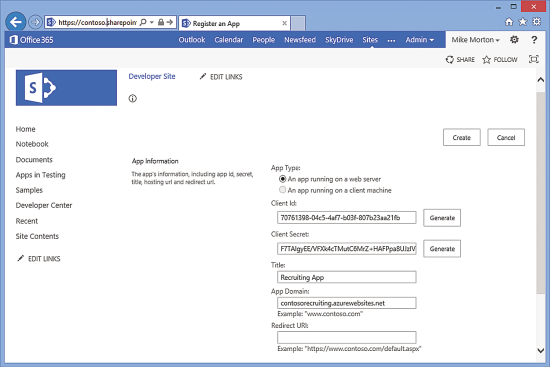Click the go arrow in the address bar
The image size is (550, 367).
[x=170, y=22]
